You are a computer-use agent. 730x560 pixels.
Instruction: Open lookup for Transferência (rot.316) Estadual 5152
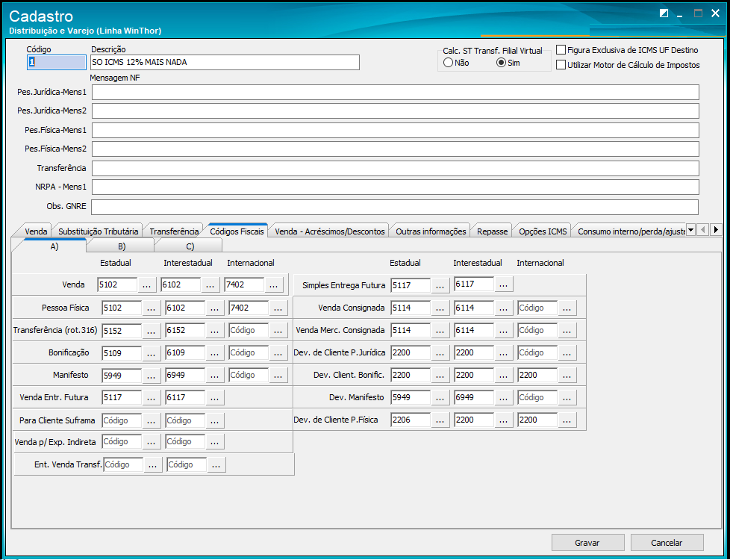pyautogui.click(x=151, y=330)
